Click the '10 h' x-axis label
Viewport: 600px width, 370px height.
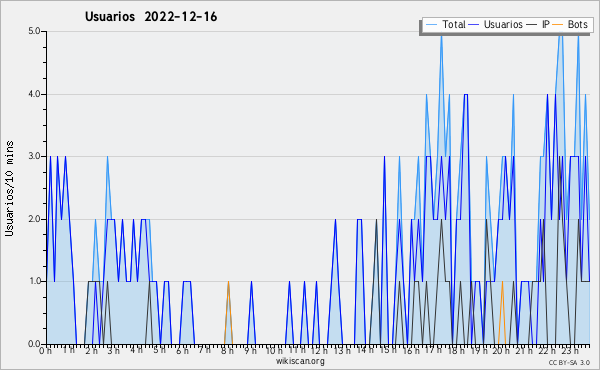click(274, 351)
